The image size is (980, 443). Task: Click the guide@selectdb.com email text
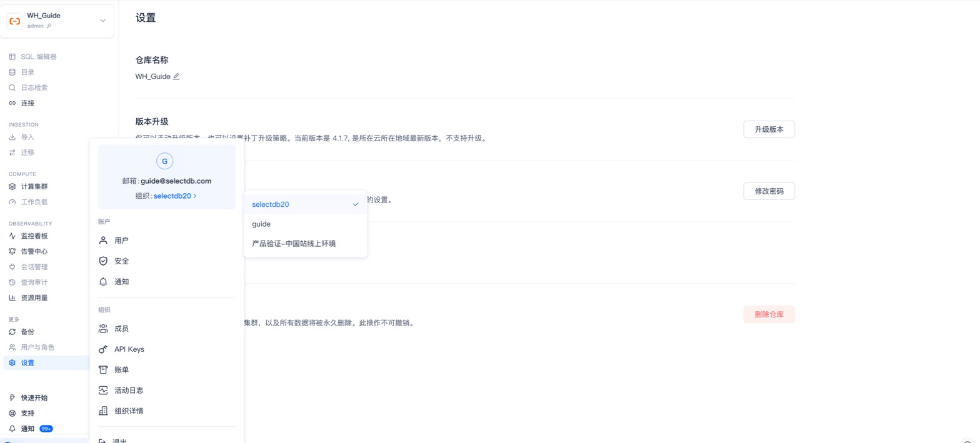pyautogui.click(x=176, y=181)
